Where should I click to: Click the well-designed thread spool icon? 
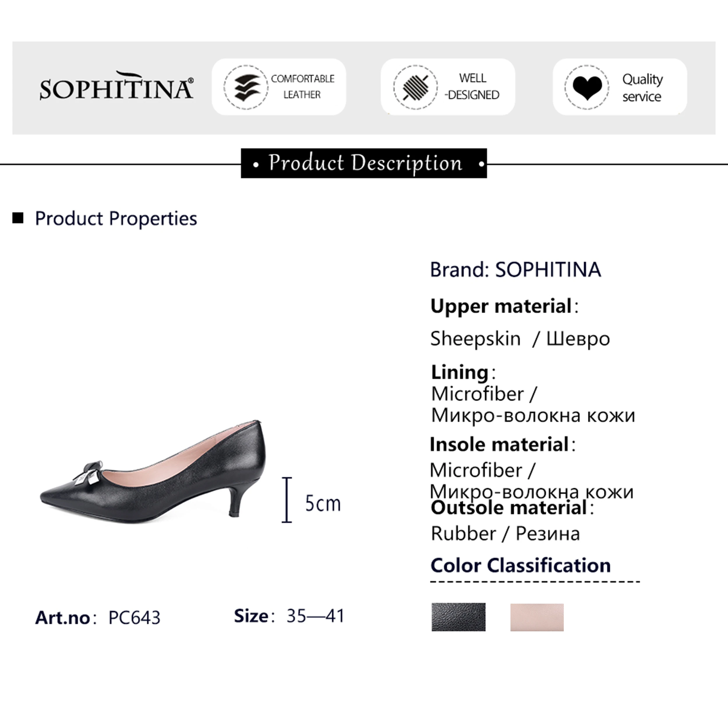tap(415, 87)
